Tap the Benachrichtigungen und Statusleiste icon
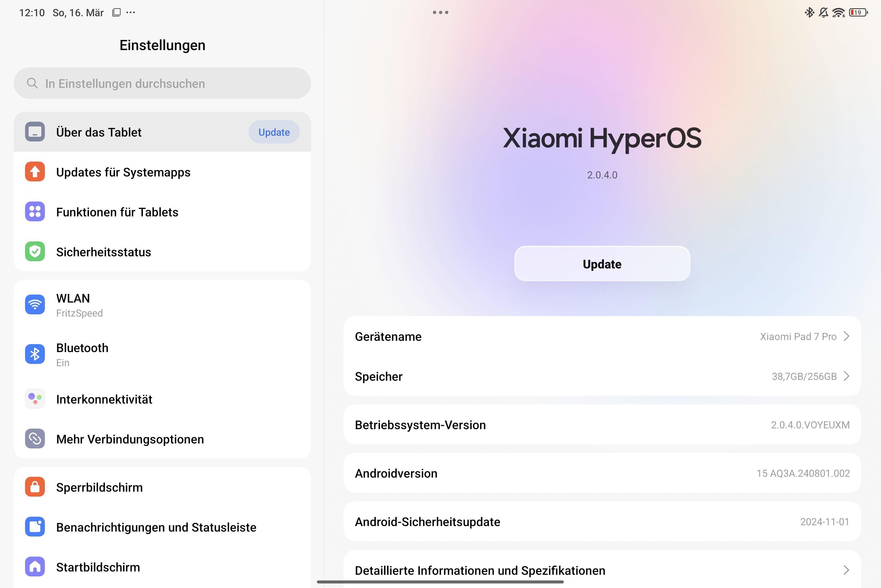881x588 pixels. pos(35,527)
